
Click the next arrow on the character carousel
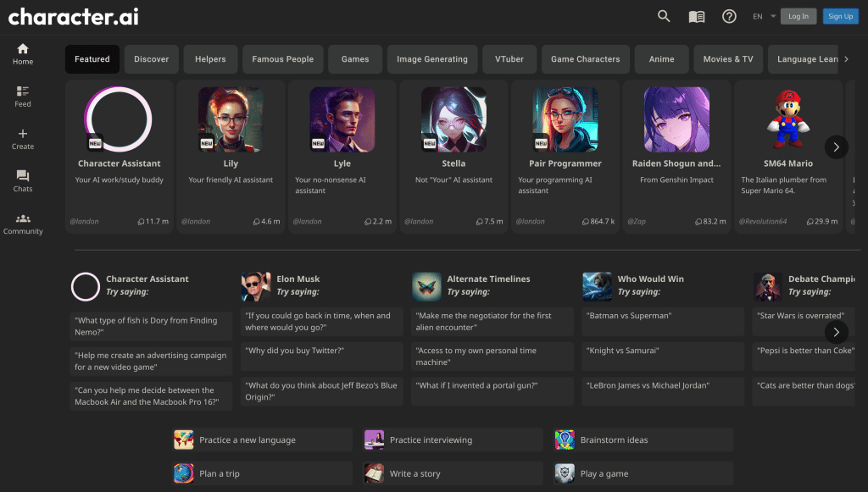837,146
